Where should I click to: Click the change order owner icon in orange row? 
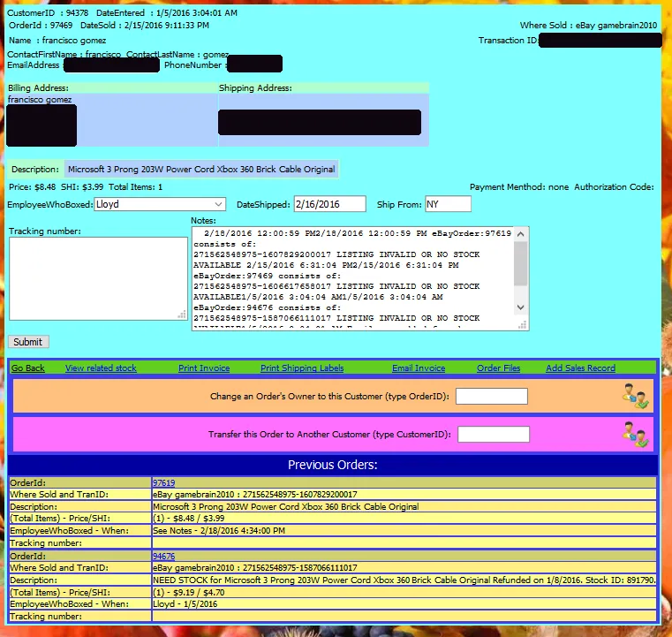coord(636,396)
